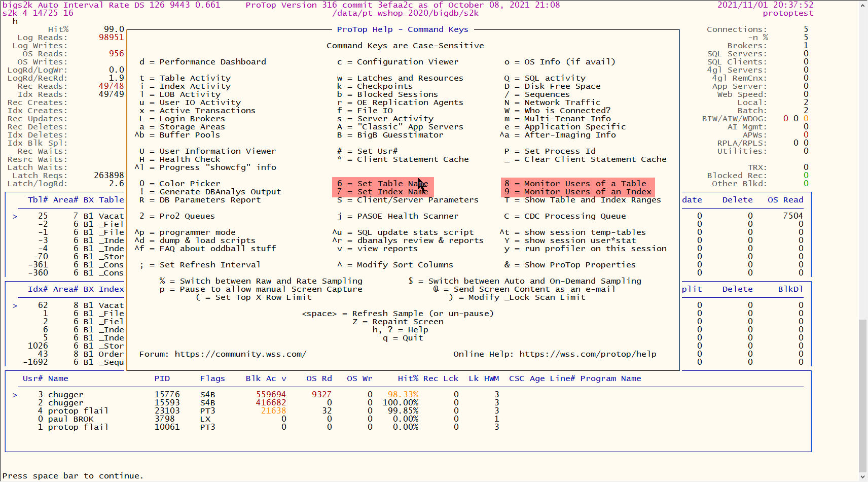Viewport: 868px width, 482px height.
Task: Click the 'Idx#' column header
Action: pyautogui.click(x=38, y=289)
